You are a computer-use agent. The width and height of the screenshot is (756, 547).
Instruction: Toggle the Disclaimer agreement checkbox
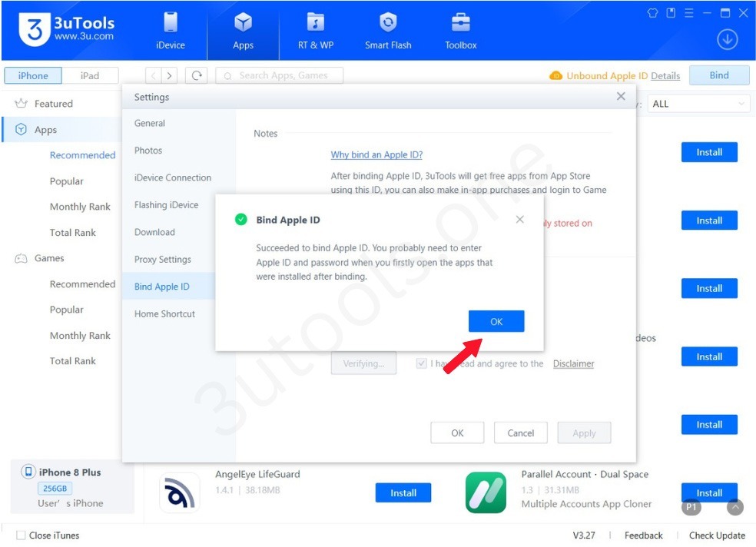(421, 364)
